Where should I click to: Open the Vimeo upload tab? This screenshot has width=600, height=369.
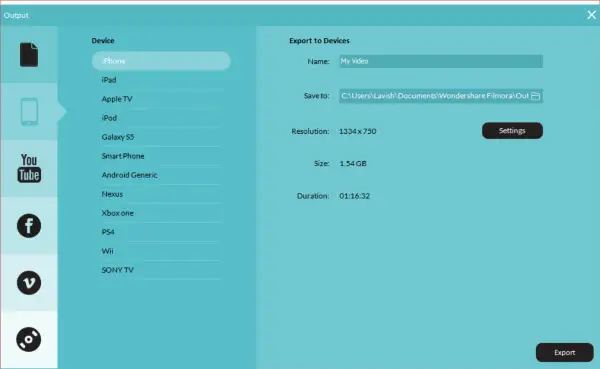[x=29, y=283]
